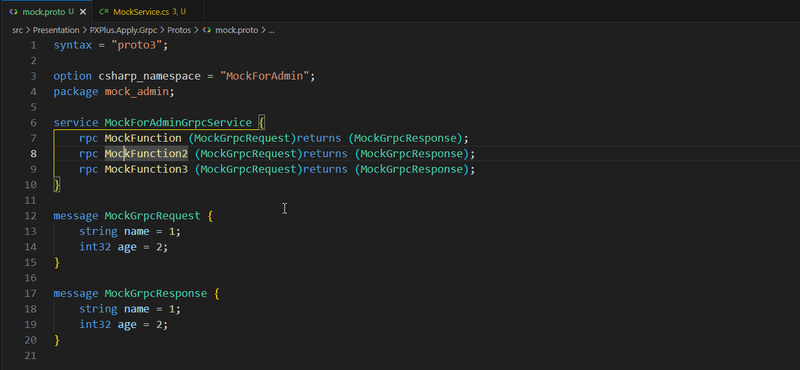Click the csharp_namespace identifier

pyautogui.click(x=149, y=76)
